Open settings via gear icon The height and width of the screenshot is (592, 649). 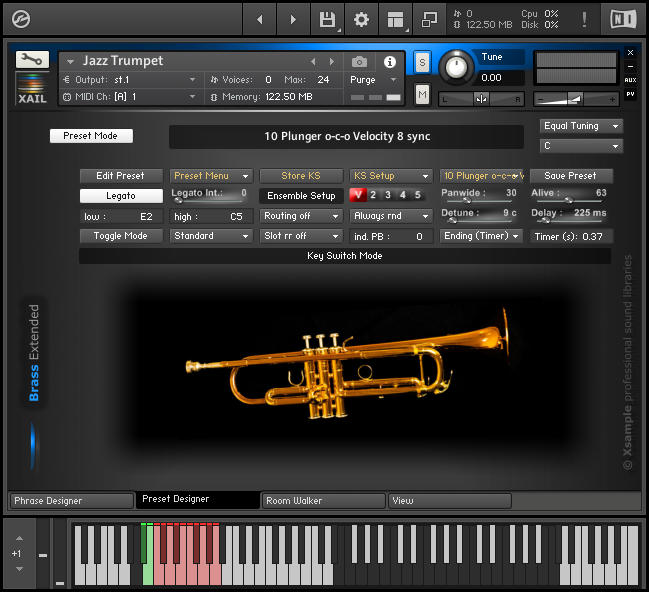[x=361, y=19]
